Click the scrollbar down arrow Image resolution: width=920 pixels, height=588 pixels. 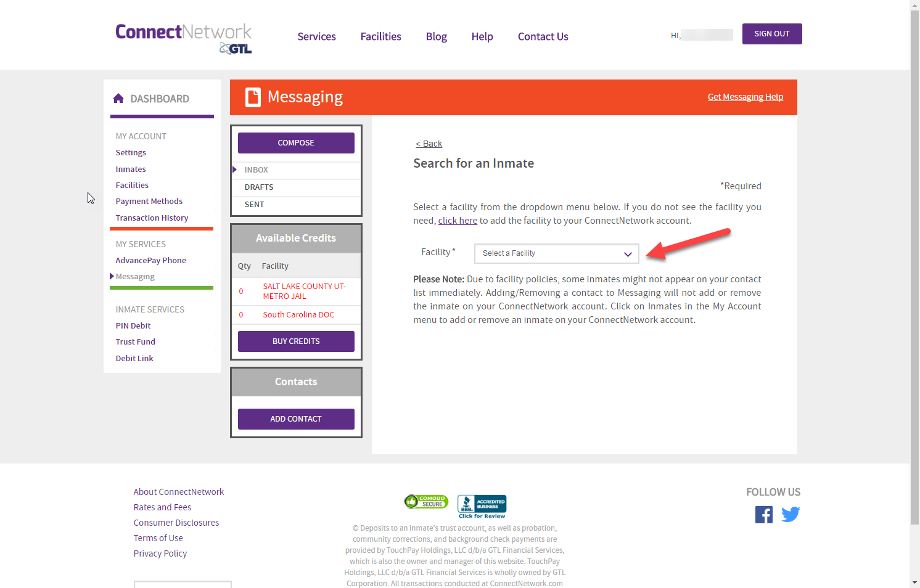click(x=914, y=582)
